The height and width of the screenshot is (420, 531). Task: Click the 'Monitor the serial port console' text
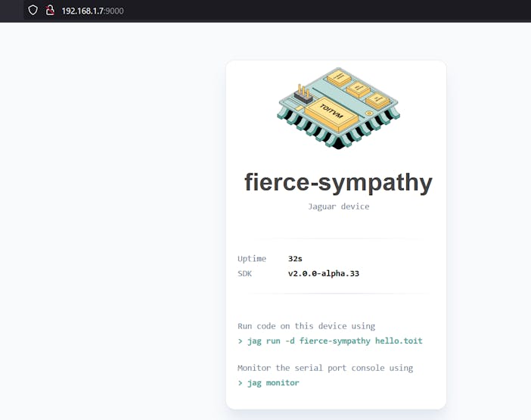tap(325, 368)
